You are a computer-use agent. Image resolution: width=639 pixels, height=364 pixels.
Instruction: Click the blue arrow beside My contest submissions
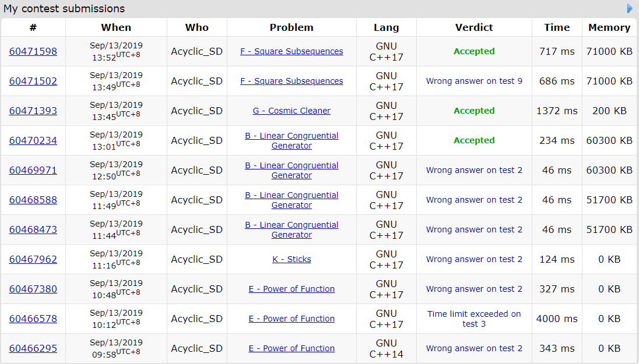point(630,9)
